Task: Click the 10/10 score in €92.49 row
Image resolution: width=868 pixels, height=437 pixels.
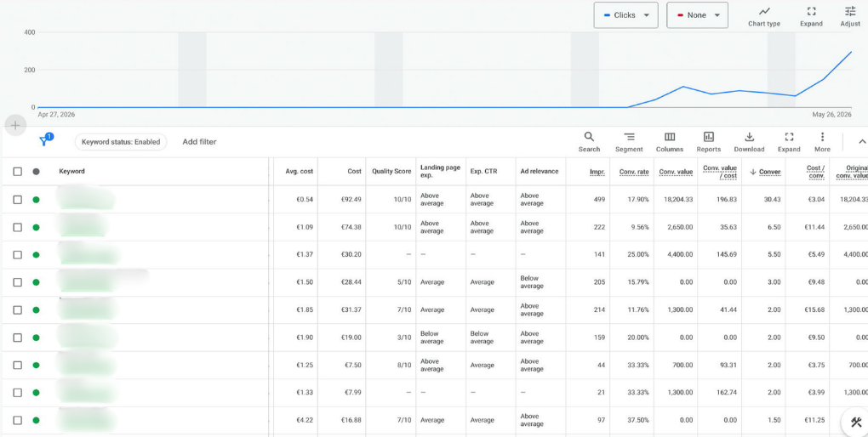Action: 403,200
